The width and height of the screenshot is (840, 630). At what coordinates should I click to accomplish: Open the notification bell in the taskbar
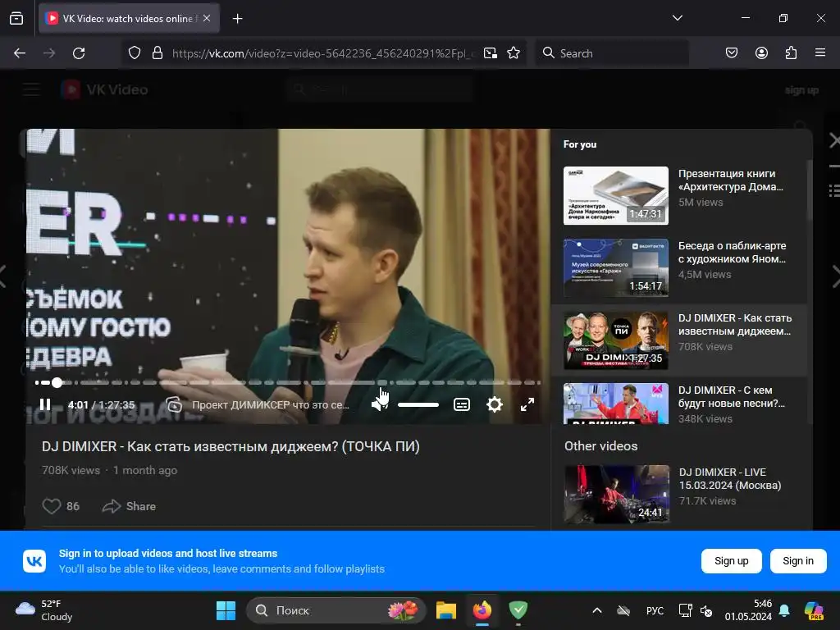[x=784, y=610]
